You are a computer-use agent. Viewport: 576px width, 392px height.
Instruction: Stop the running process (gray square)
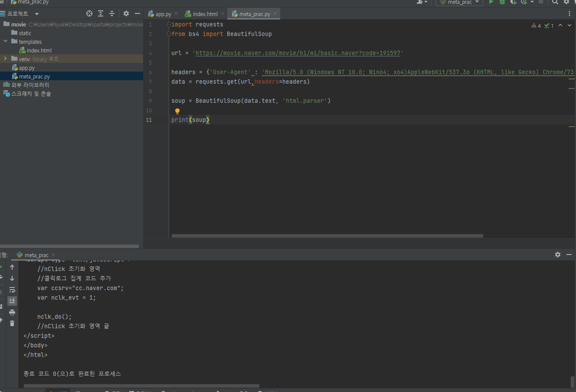pos(541,2)
